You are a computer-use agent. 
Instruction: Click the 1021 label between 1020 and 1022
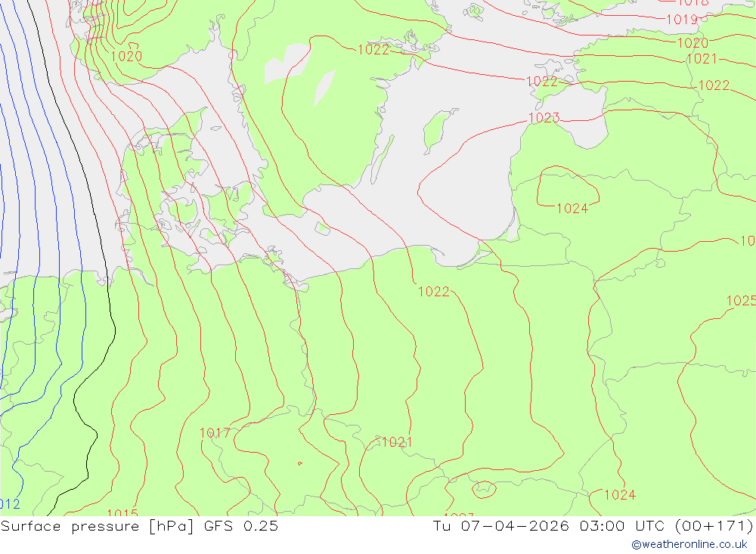[x=702, y=59]
